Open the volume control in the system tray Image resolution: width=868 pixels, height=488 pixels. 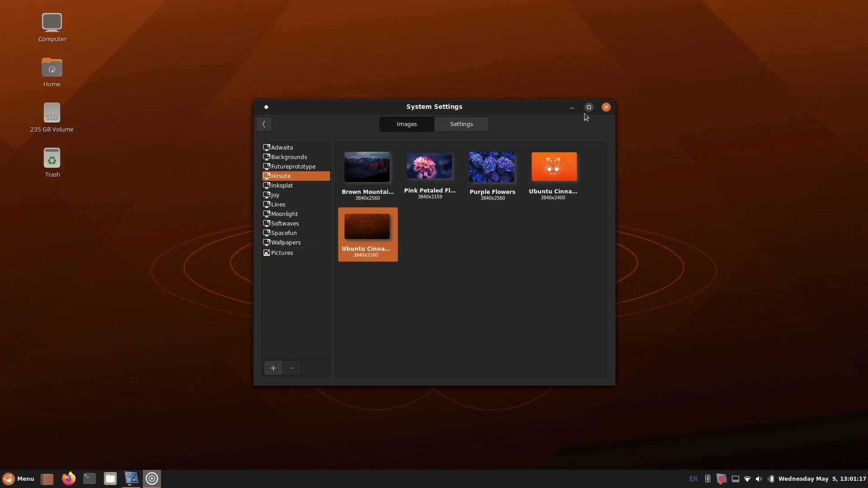pos(759,479)
